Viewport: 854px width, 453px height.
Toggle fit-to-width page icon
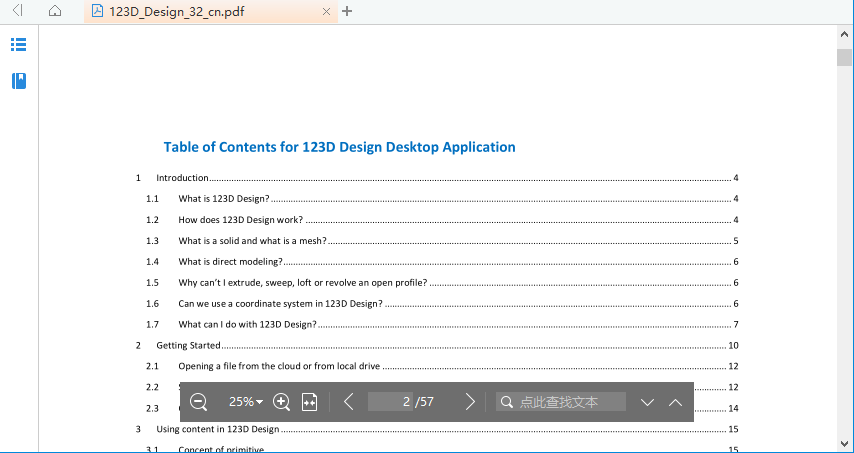pos(309,402)
